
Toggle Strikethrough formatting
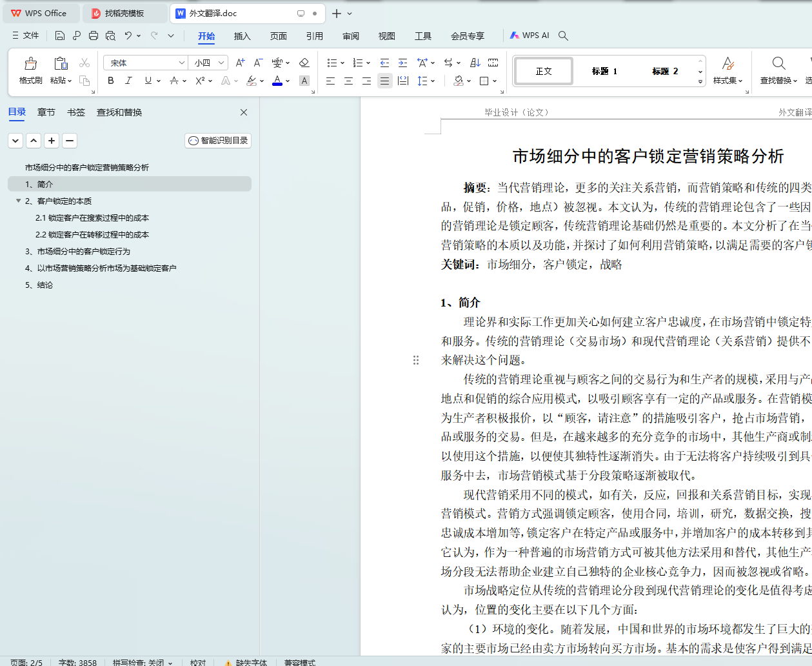174,81
